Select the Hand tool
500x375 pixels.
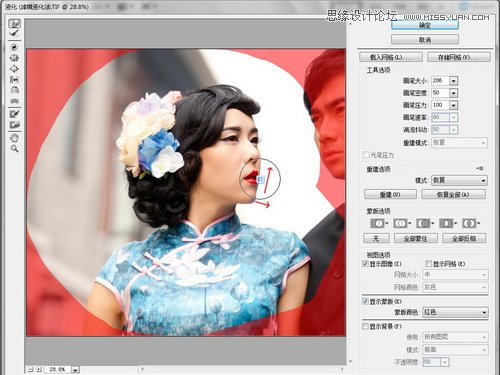[14, 138]
